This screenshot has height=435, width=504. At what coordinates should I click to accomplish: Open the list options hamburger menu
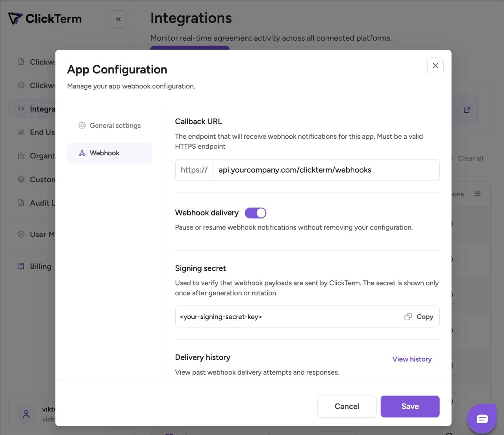tap(477, 194)
